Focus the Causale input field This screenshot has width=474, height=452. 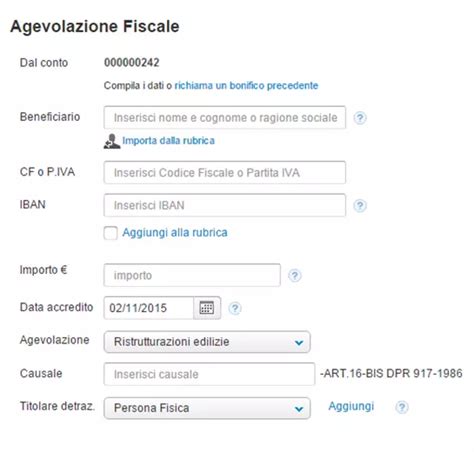point(209,374)
